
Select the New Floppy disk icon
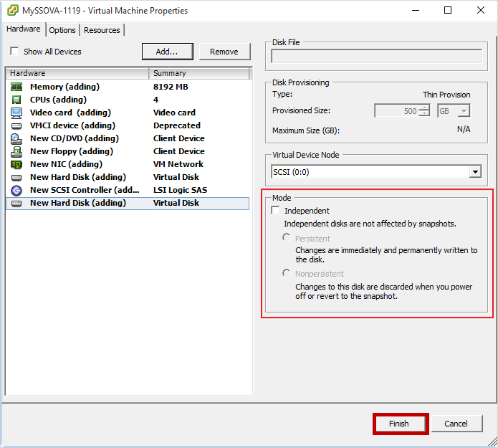pyautogui.click(x=16, y=151)
